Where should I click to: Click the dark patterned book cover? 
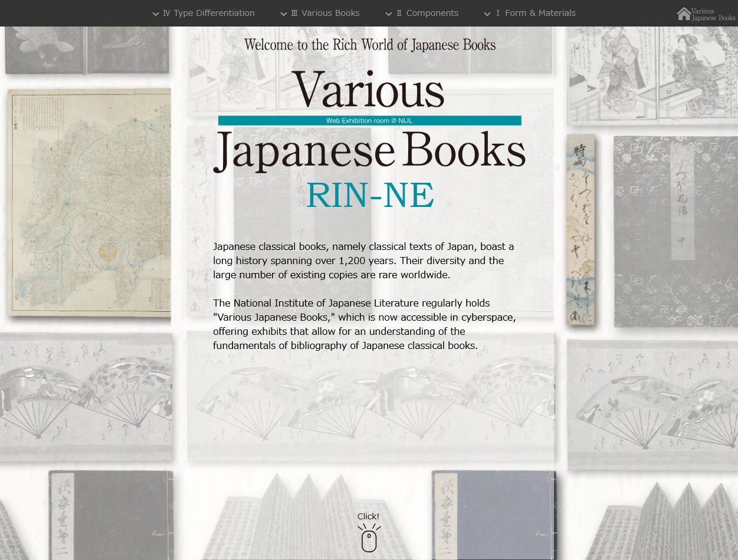[x=675, y=231]
